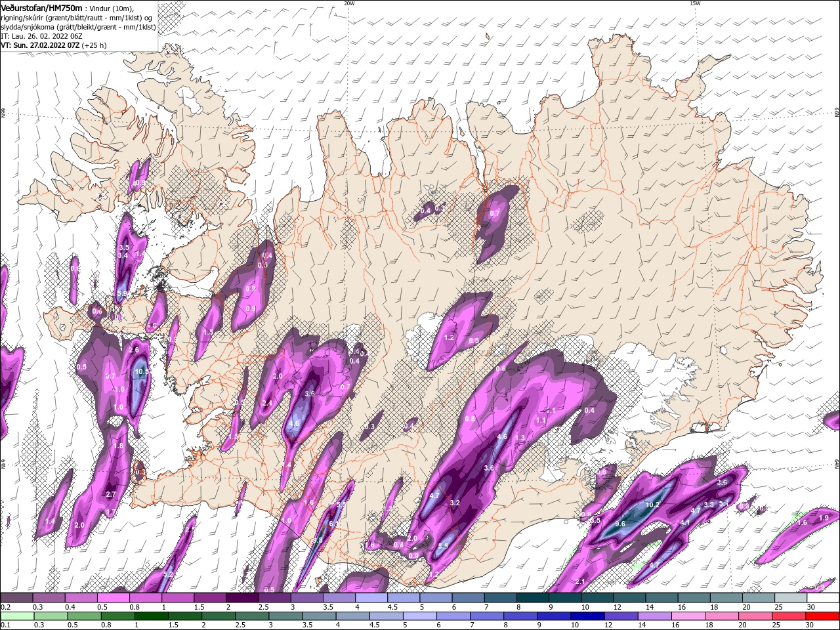840x630 pixels.
Task: Click the '0.8' label under the upper legend row
Action: click(x=135, y=607)
